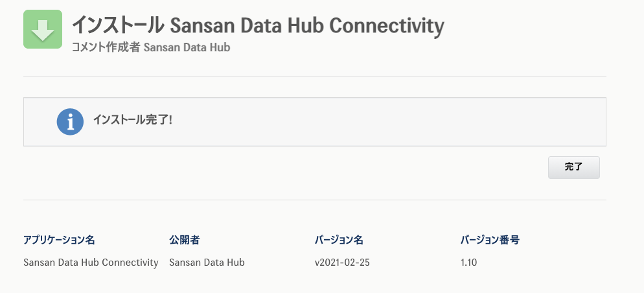Select the version number 1.10
Screen dimensions: 644x293
(x=468, y=263)
